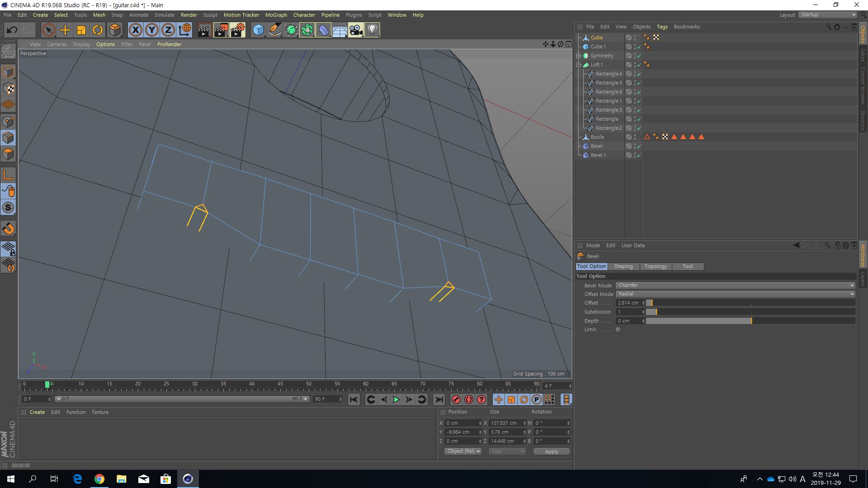The width and height of the screenshot is (868, 488).
Task: Toggle Autokeying button
Action: [469, 399]
